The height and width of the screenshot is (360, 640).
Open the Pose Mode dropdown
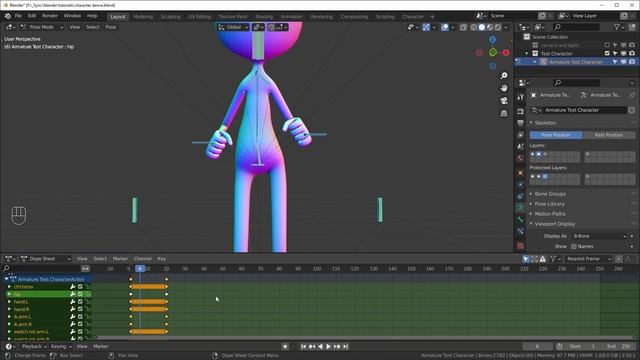41,27
